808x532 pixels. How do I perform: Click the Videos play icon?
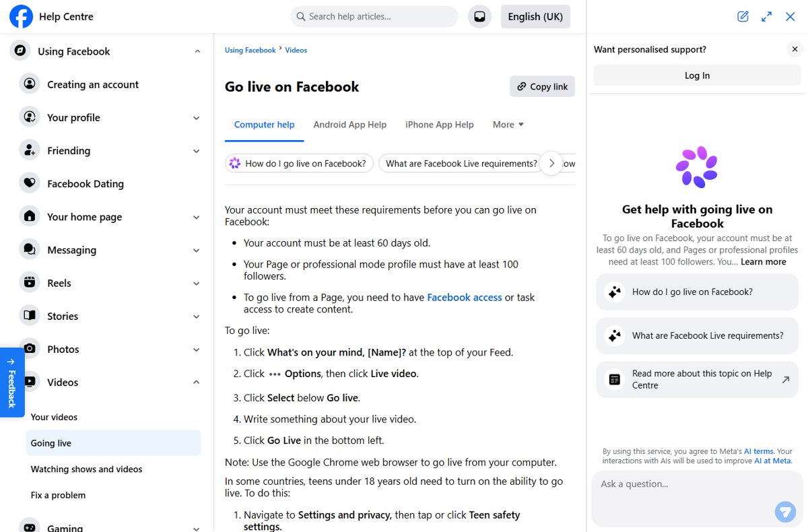coord(30,382)
